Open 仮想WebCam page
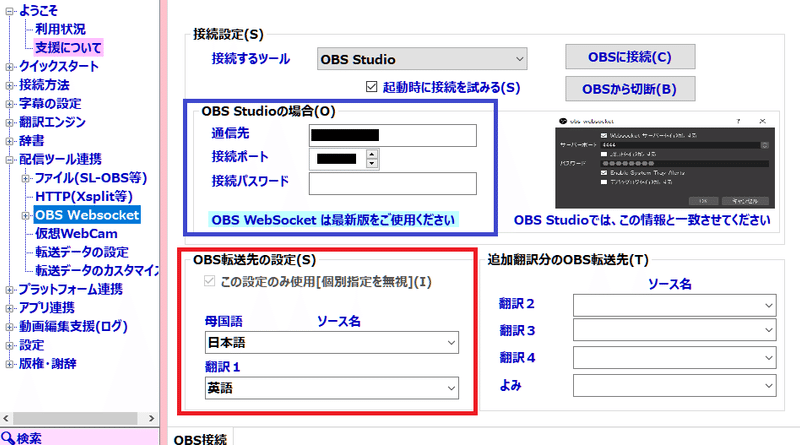 [x=76, y=234]
